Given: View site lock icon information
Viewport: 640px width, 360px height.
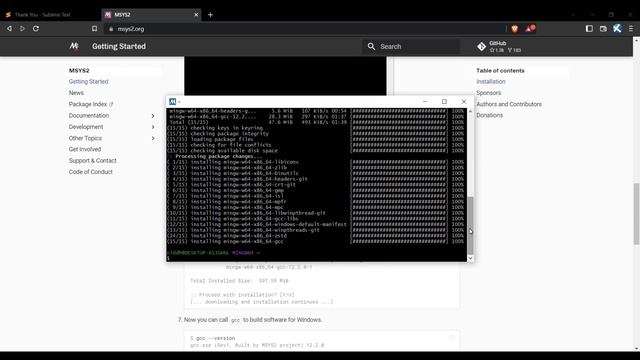Looking at the screenshot, I should pos(111,29).
